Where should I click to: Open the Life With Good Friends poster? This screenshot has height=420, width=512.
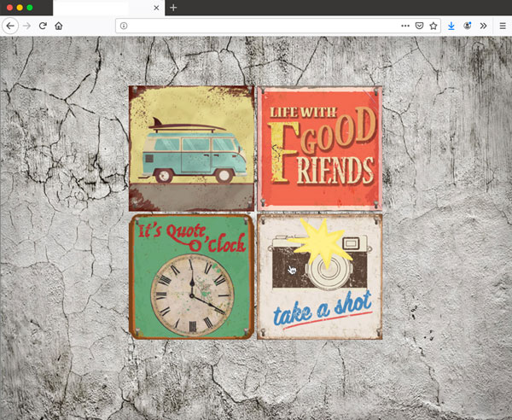[320, 148]
